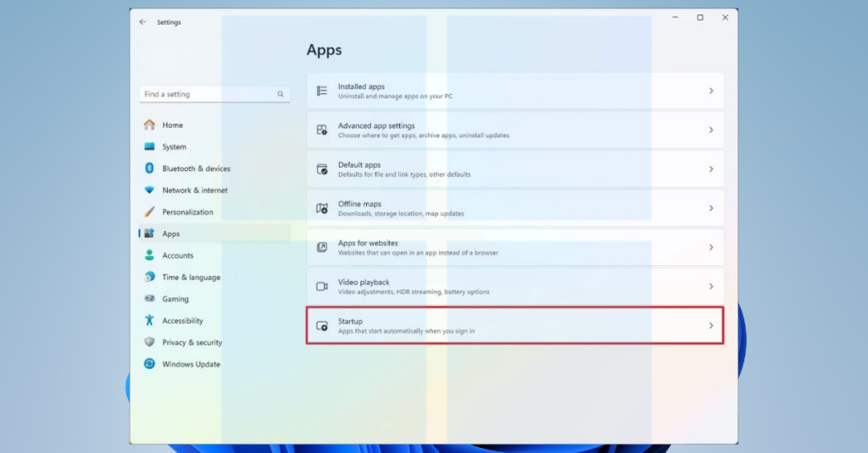868x453 pixels.
Task: Click the Time & language globe icon
Action: click(x=149, y=277)
